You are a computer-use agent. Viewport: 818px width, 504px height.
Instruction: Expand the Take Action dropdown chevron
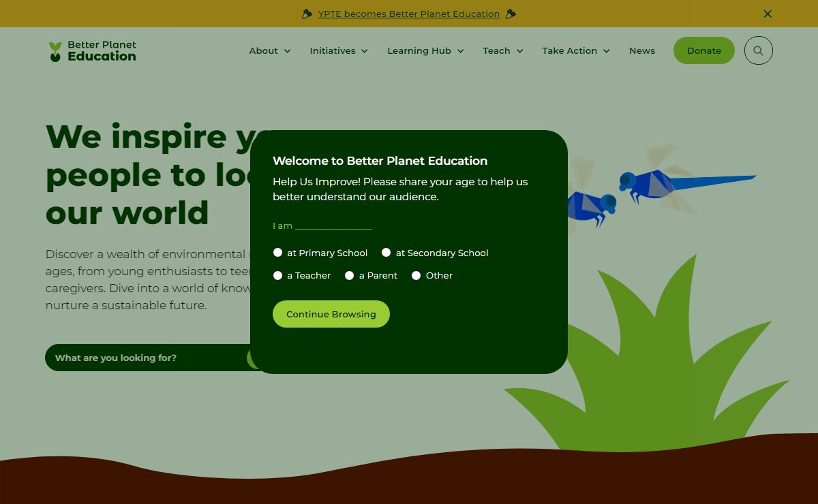coord(606,51)
